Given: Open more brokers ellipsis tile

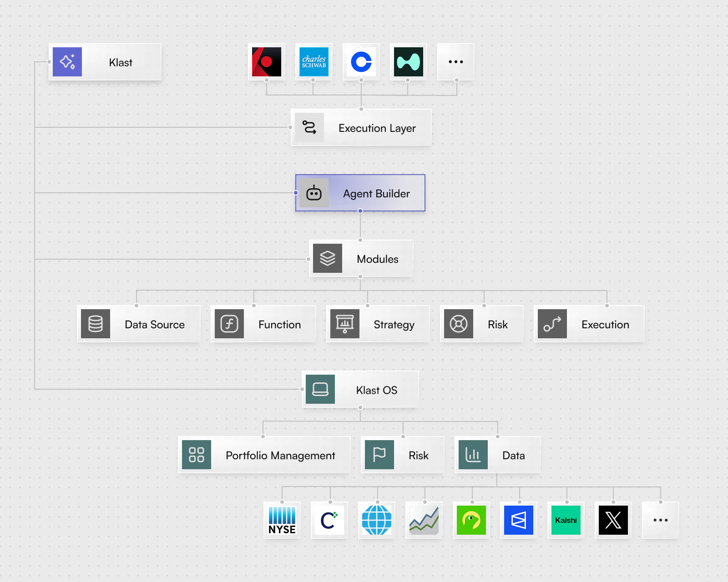Looking at the screenshot, I should (x=456, y=62).
